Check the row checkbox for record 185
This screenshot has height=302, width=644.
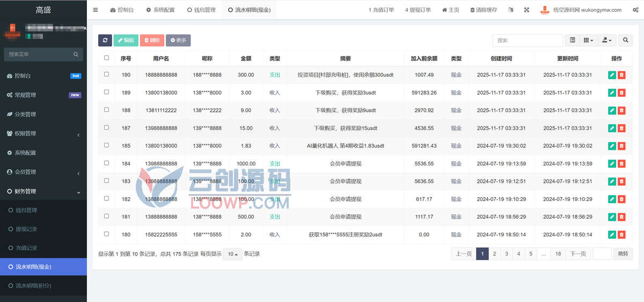[x=106, y=145]
